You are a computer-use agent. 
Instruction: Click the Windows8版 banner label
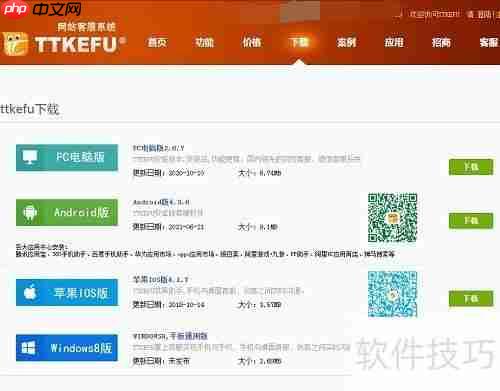click(81, 348)
